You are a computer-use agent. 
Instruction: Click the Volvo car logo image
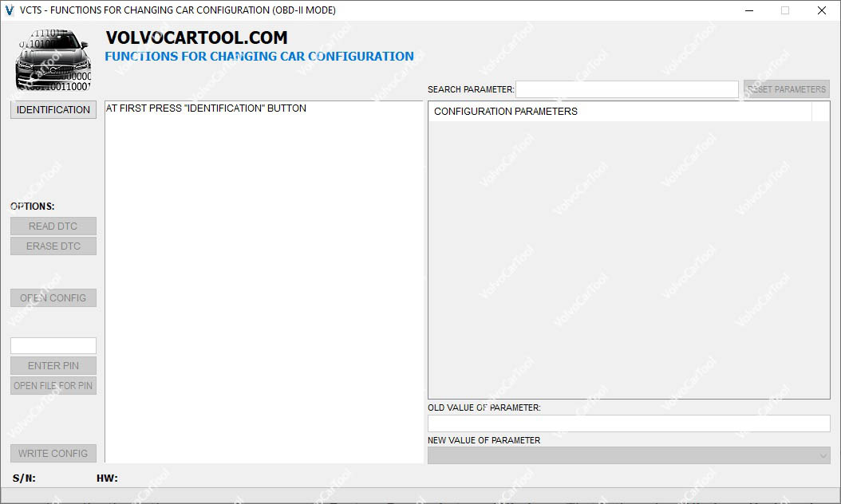tap(53, 61)
